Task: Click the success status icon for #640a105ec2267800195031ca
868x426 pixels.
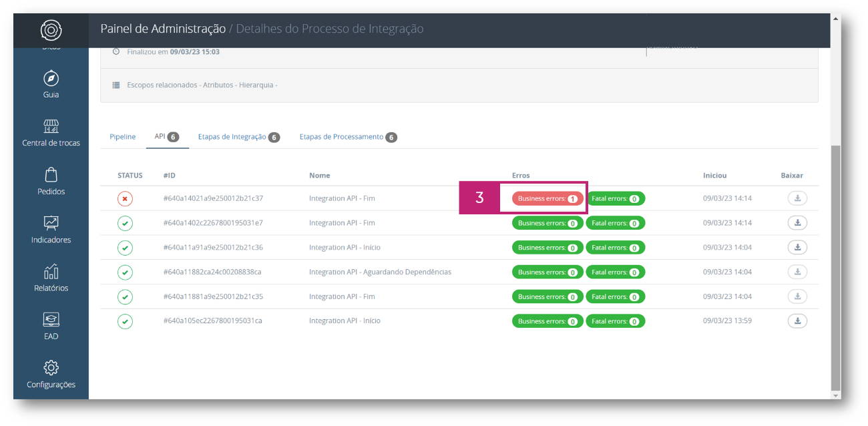Action: pos(125,321)
